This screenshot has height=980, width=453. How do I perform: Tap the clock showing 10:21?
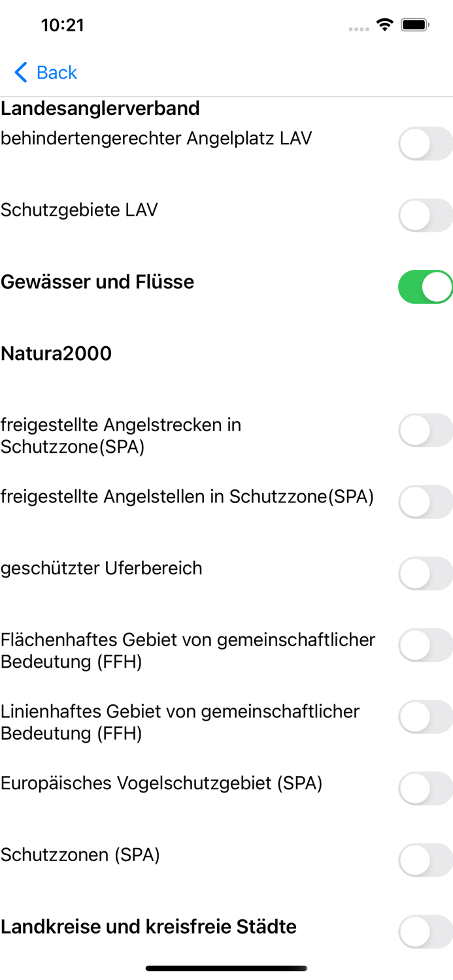63,25
